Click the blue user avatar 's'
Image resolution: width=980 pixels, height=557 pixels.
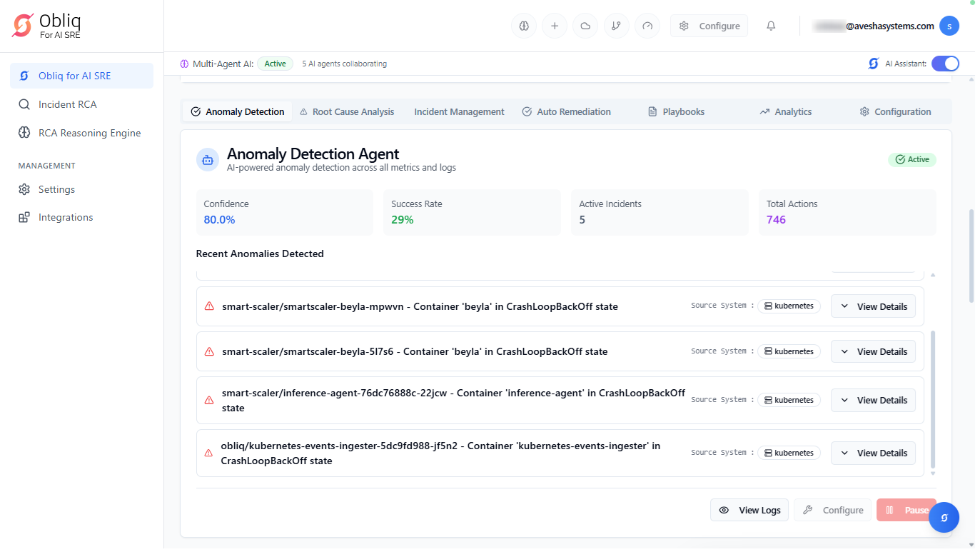pyautogui.click(x=949, y=26)
